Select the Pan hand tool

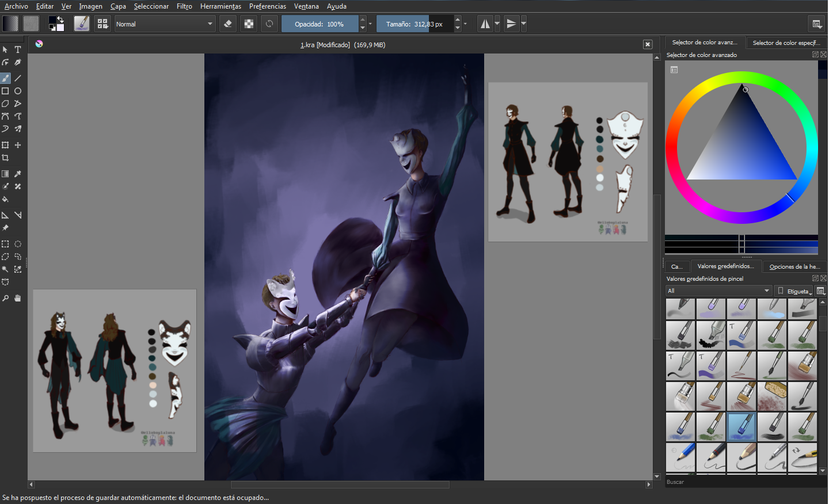coord(18,298)
